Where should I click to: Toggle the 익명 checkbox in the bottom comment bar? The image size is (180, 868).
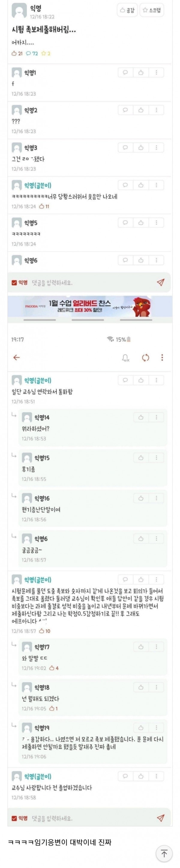tap(14, 818)
